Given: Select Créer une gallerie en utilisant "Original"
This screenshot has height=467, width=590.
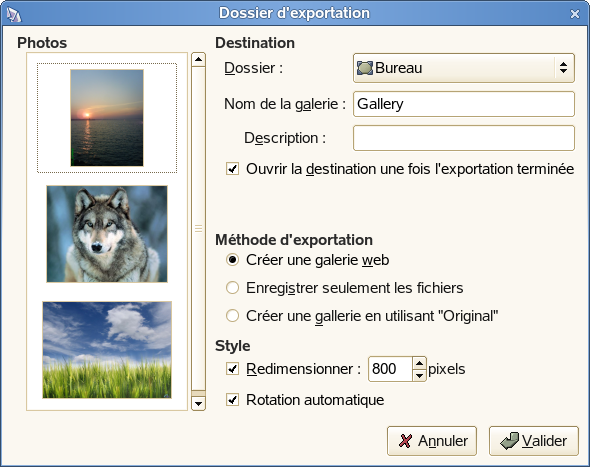Looking at the screenshot, I should point(233,315).
